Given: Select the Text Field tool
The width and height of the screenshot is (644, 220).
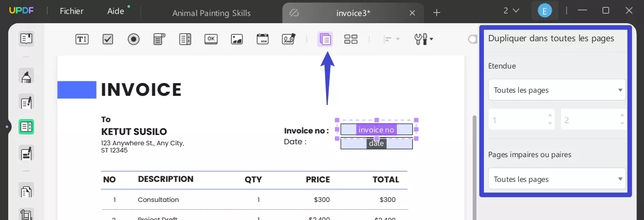Looking at the screenshot, I should point(82,39).
